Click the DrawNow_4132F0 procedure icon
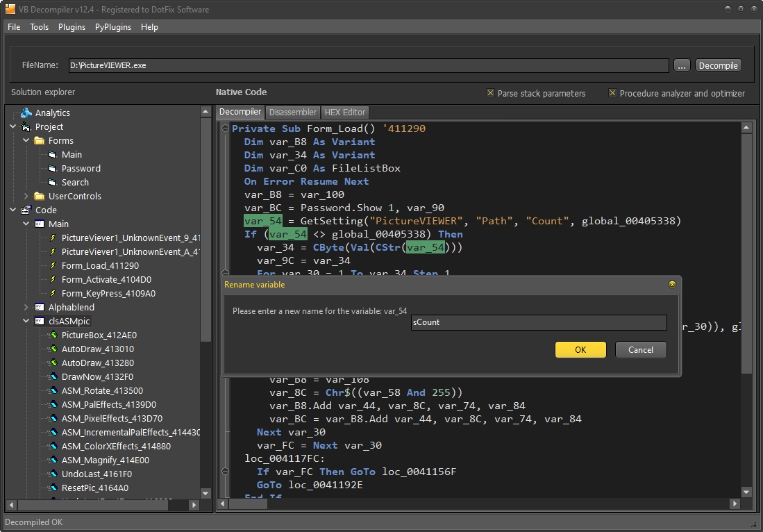 (x=53, y=376)
